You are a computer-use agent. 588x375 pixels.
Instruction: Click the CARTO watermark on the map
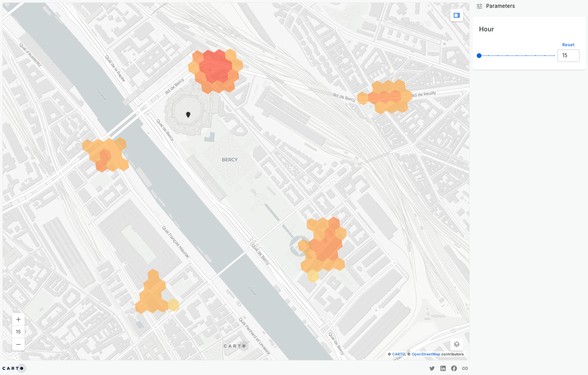(234, 346)
